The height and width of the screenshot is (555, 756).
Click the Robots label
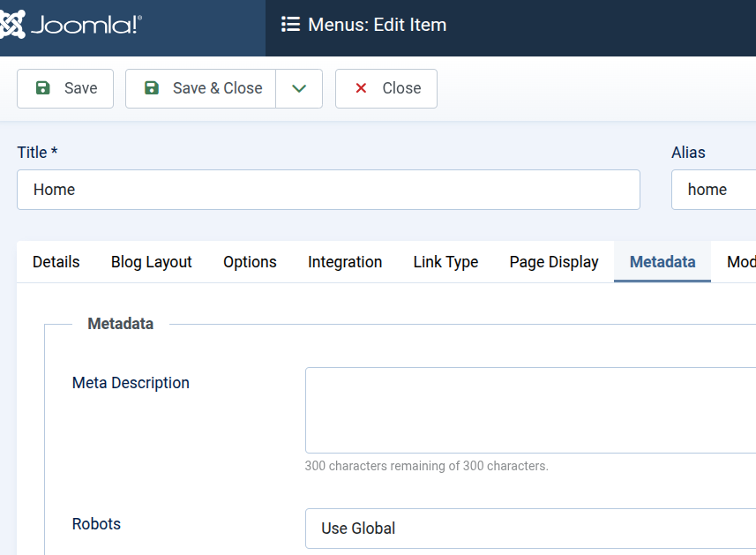[96, 524]
